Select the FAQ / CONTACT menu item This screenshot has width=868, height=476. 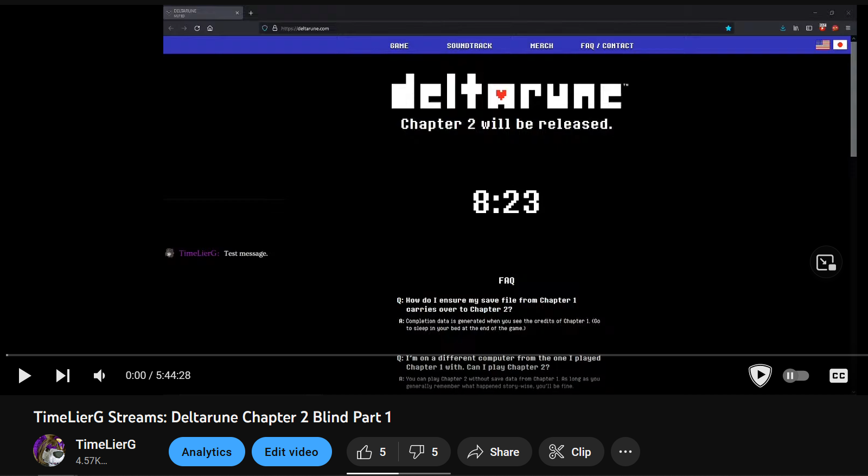coord(607,46)
